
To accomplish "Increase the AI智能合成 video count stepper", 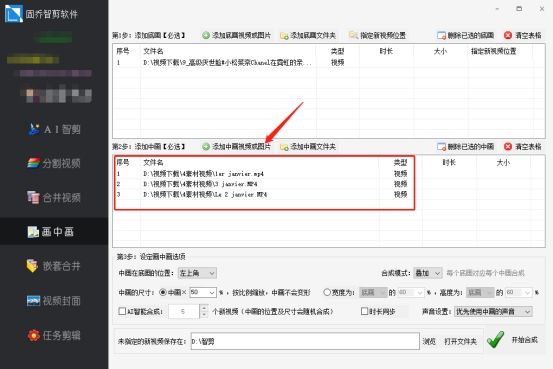I will pyautogui.click(x=204, y=308).
